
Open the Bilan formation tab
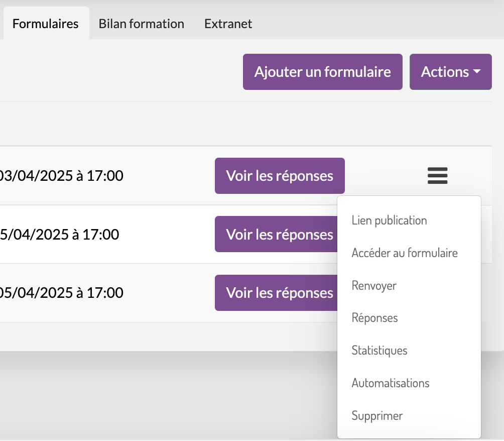point(142,24)
